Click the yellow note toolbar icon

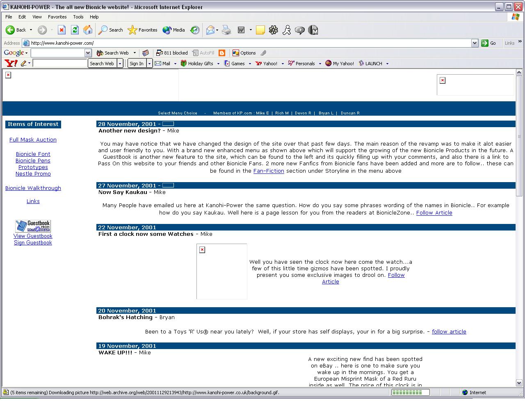coord(260,30)
